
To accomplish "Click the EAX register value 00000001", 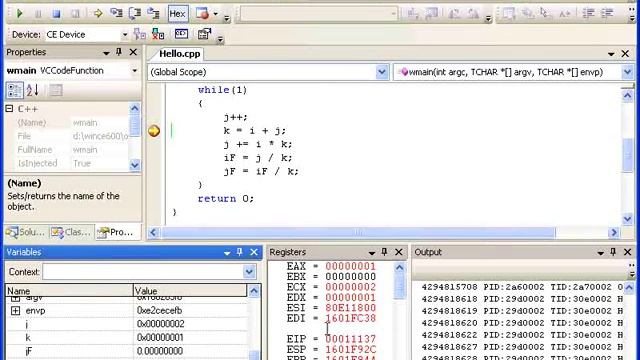I will pyautogui.click(x=350, y=267).
